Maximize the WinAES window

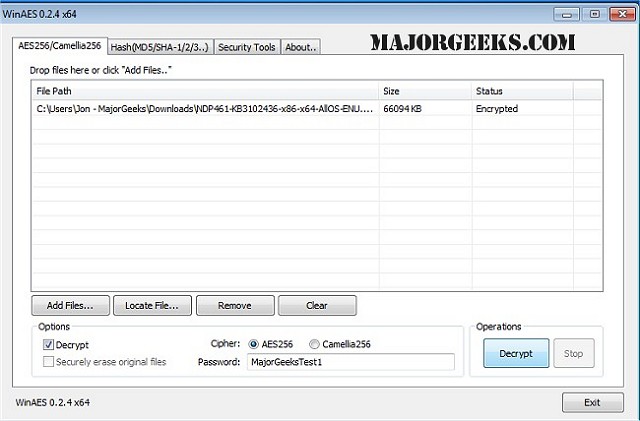pos(595,15)
